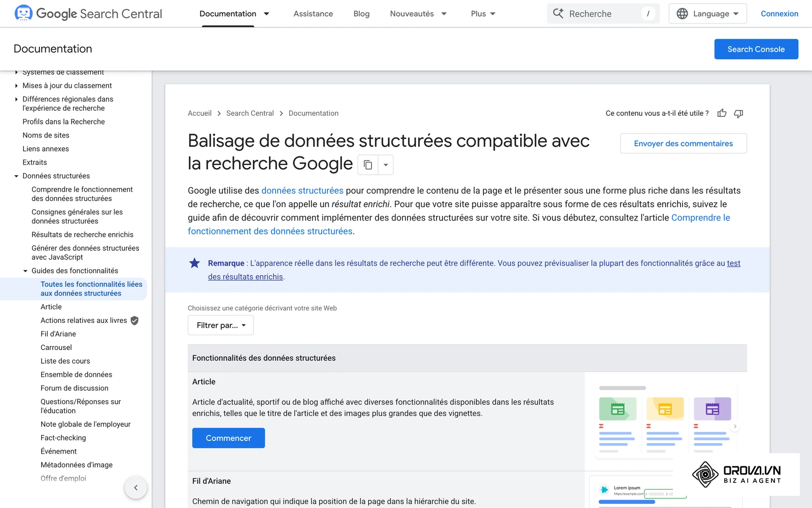The width and height of the screenshot is (812, 508).
Task: Click next arrow on Article carousel preview
Action: (735, 427)
